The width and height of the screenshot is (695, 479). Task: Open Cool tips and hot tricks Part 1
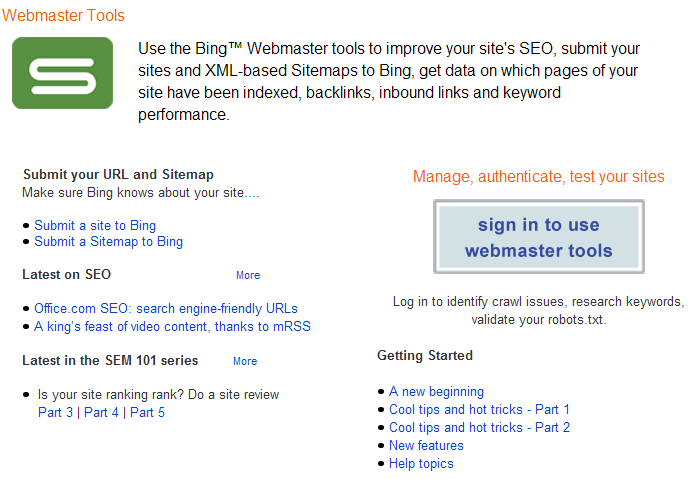pos(480,409)
